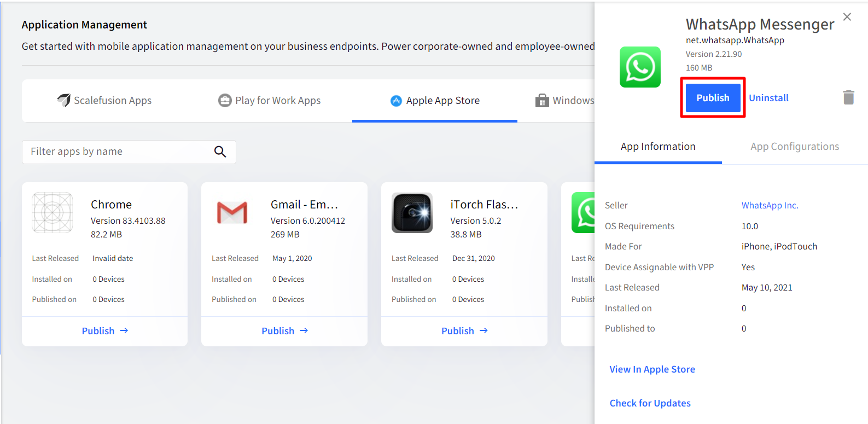
Task: Click the Chrome placeholder app icon
Action: (52, 212)
